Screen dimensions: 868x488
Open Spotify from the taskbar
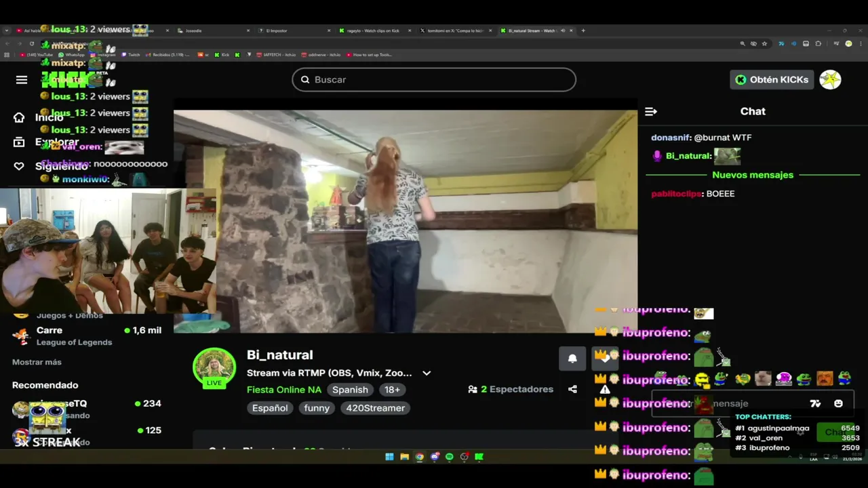click(449, 457)
